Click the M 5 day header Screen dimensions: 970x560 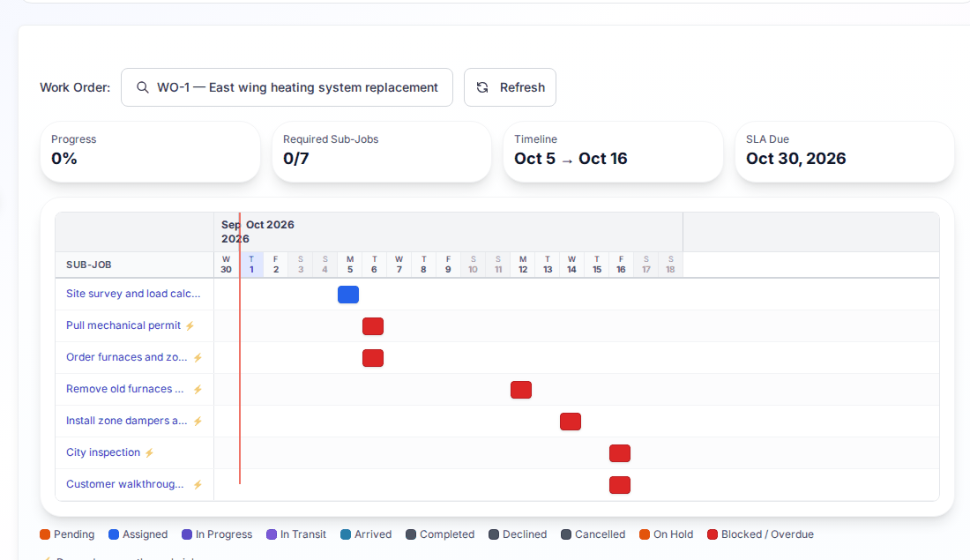coord(349,265)
